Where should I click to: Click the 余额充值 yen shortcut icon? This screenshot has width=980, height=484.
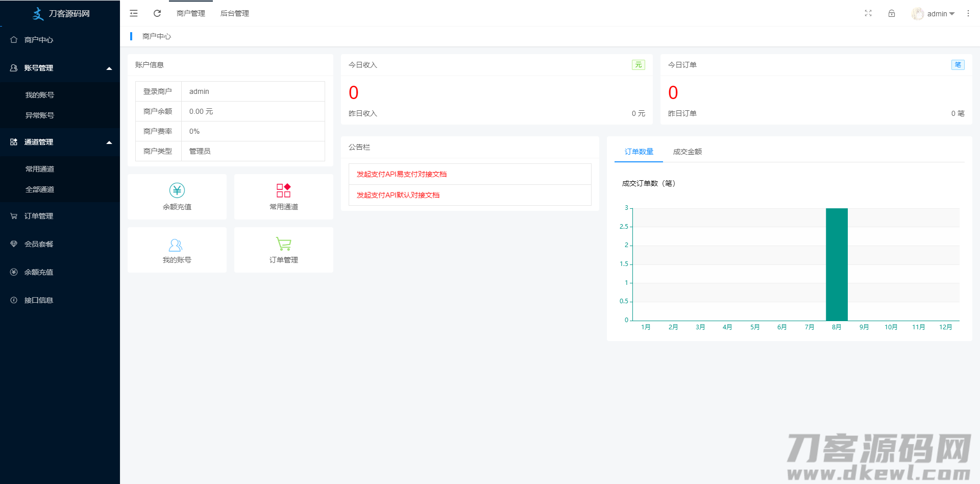tap(177, 190)
